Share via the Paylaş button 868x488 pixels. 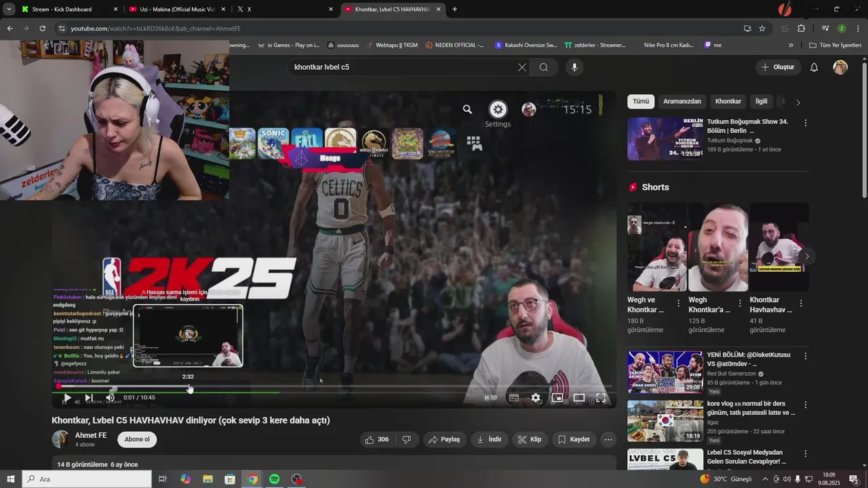444,439
